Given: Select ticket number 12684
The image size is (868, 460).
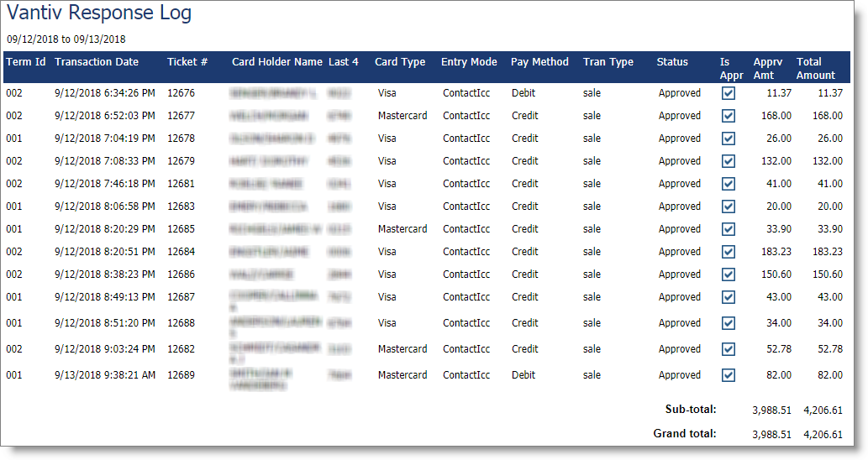Looking at the screenshot, I should click(x=181, y=252).
